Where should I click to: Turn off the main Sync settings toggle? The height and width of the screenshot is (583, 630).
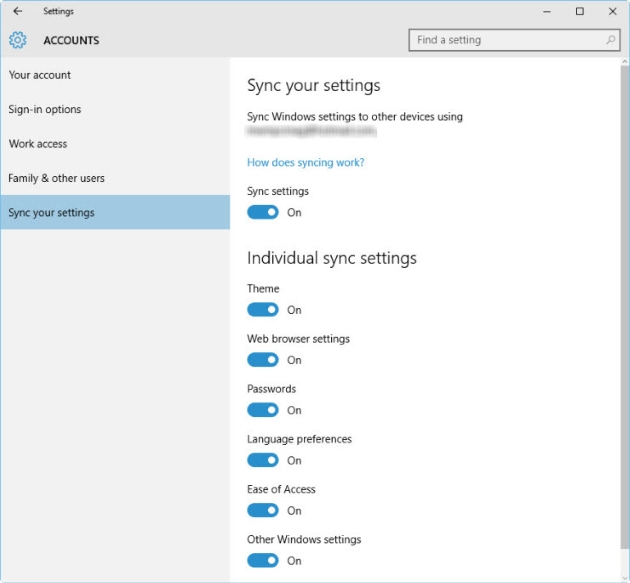coord(263,212)
